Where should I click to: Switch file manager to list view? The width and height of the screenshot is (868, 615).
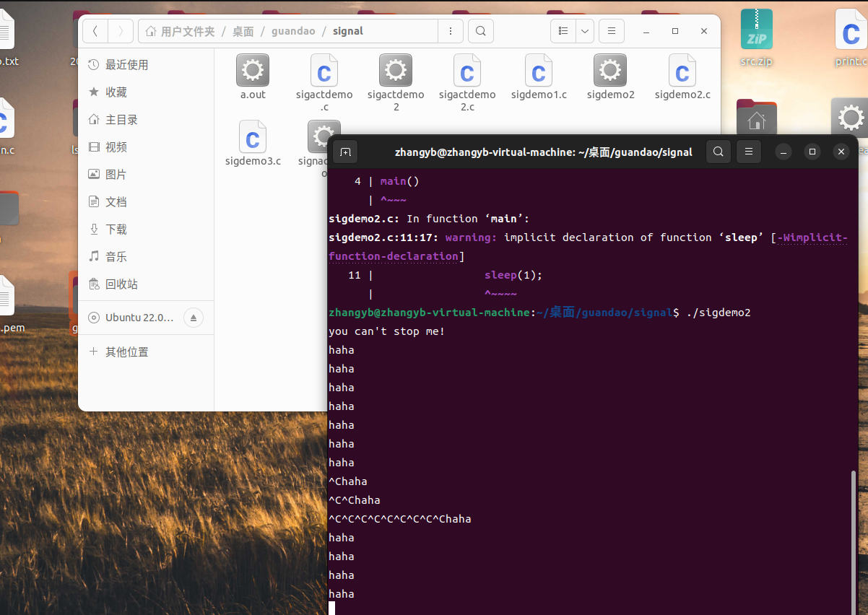tap(563, 31)
